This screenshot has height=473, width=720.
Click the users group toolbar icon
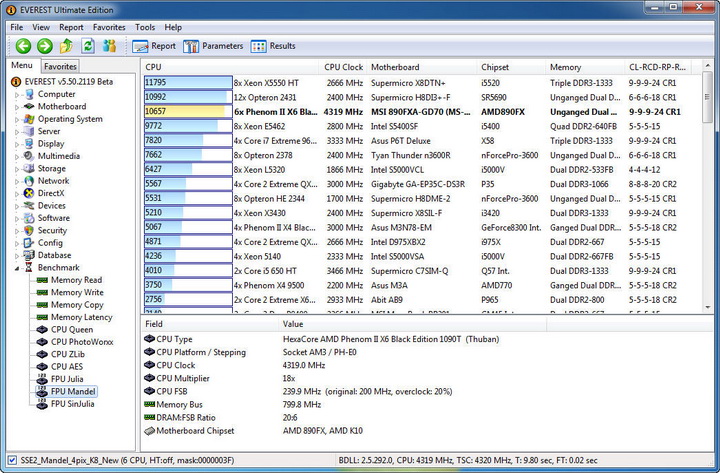click(109, 46)
